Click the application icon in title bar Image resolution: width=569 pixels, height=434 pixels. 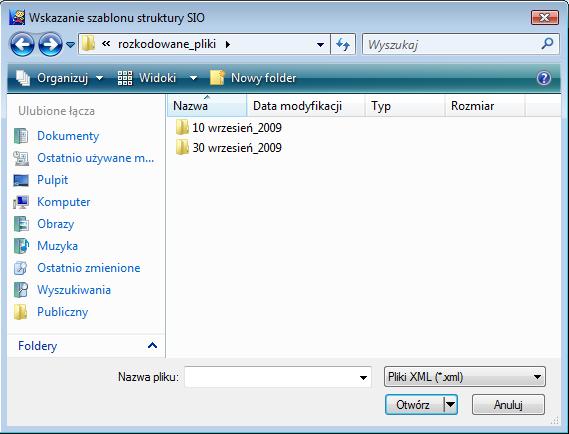point(17,17)
